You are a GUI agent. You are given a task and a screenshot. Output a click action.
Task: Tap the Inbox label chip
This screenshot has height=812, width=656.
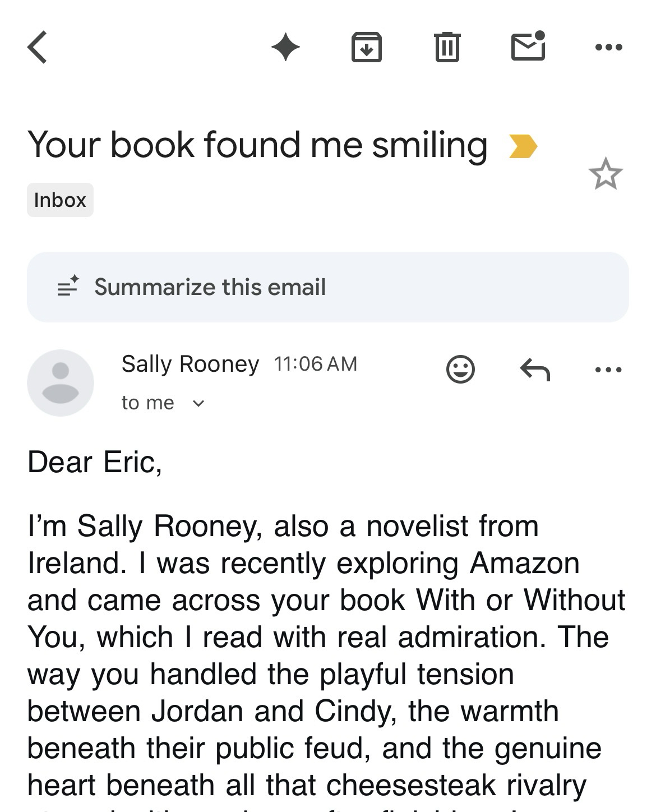click(60, 200)
